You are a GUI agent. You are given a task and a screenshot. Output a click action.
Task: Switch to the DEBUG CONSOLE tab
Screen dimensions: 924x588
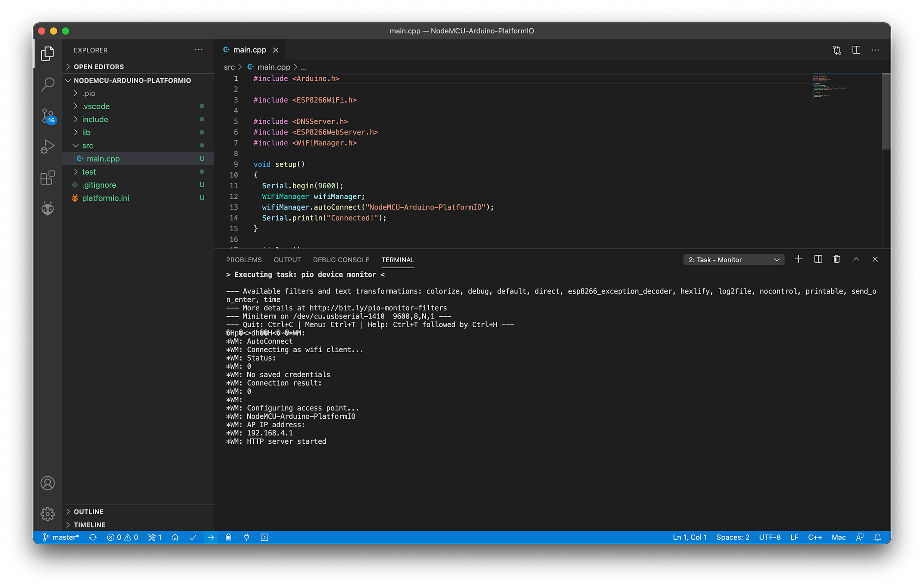click(x=341, y=260)
